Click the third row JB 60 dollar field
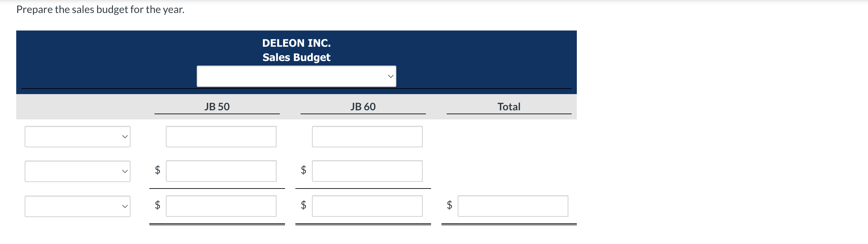 (x=367, y=206)
